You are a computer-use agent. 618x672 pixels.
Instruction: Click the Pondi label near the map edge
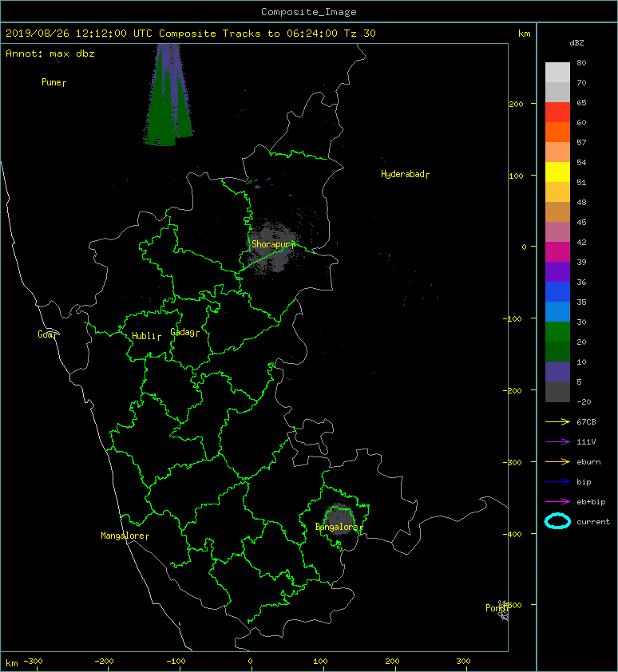click(497, 607)
